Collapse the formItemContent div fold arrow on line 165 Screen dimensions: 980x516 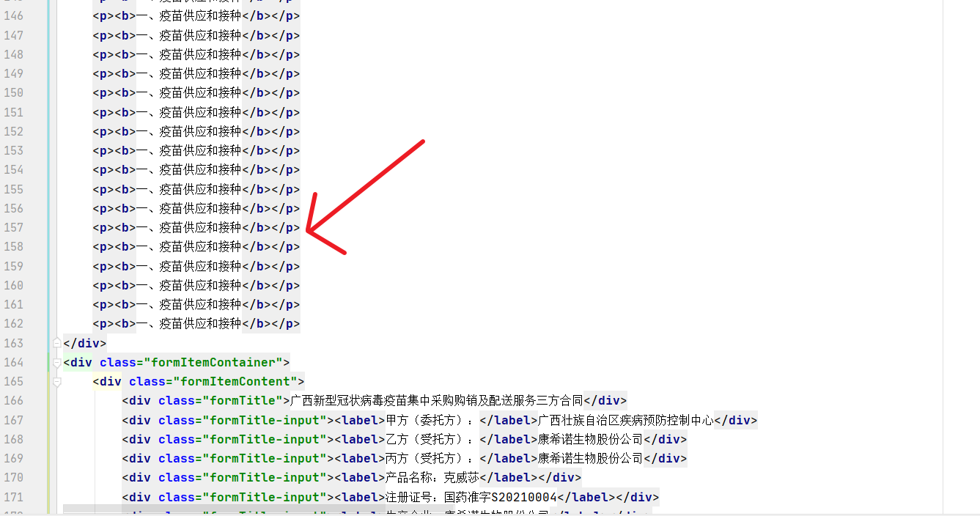[56, 381]
